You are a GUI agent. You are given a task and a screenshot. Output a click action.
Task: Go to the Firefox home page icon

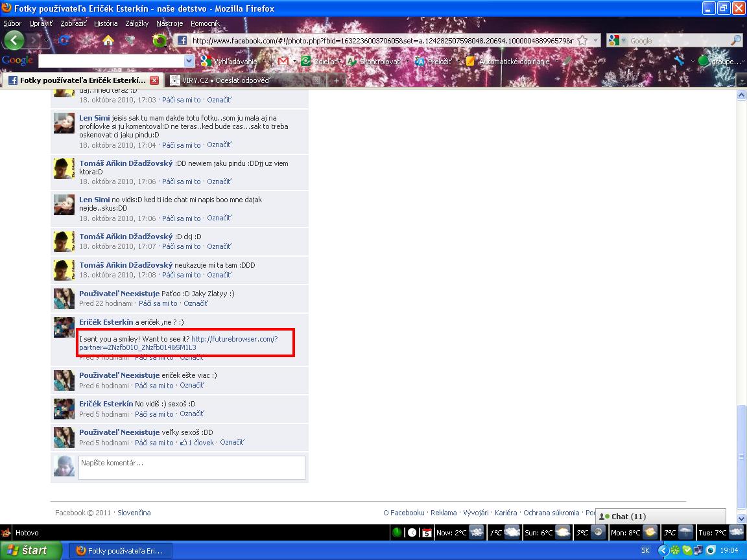108,40
